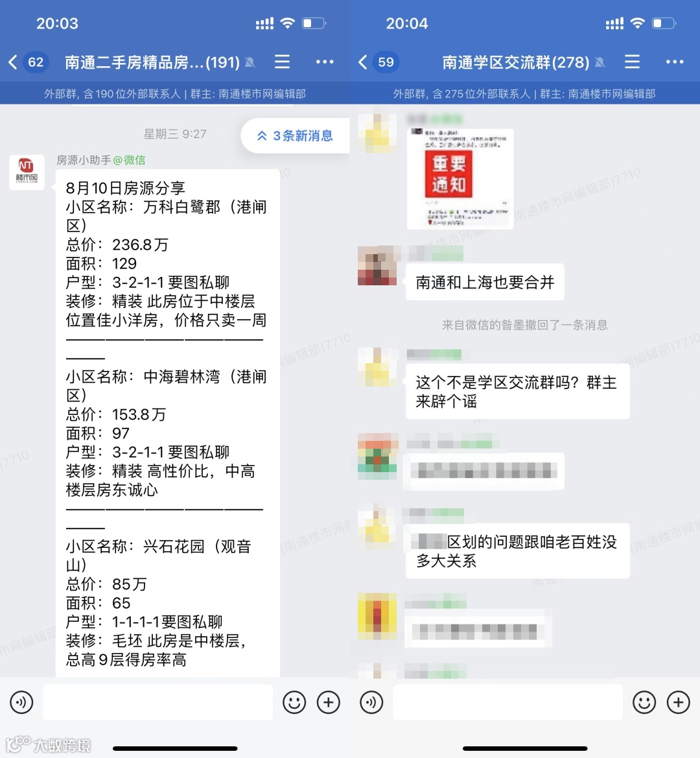Open hamburger menu in 南通学区交流群 chat

(x=632, y=62)
